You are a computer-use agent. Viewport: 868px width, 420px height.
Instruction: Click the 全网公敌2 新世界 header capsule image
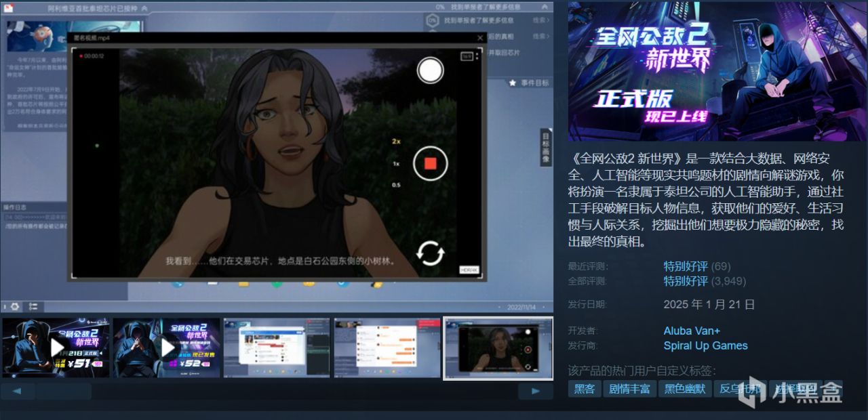click(717, 71)
